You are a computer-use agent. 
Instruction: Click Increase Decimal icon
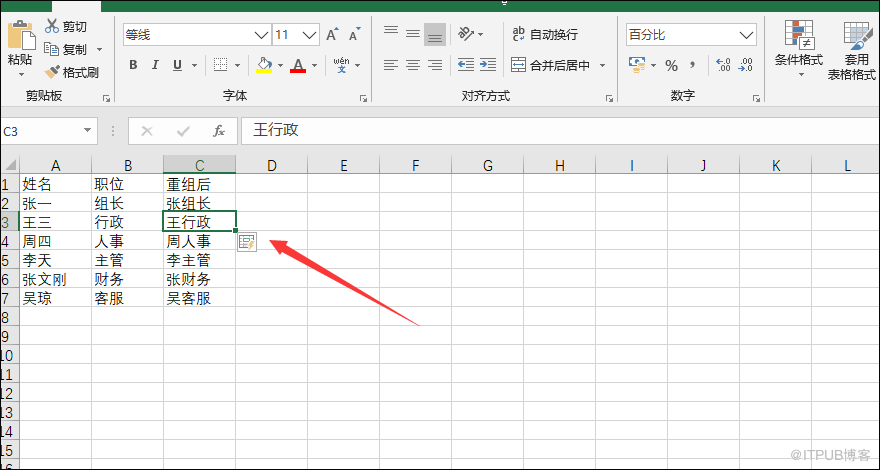[723, 65]
